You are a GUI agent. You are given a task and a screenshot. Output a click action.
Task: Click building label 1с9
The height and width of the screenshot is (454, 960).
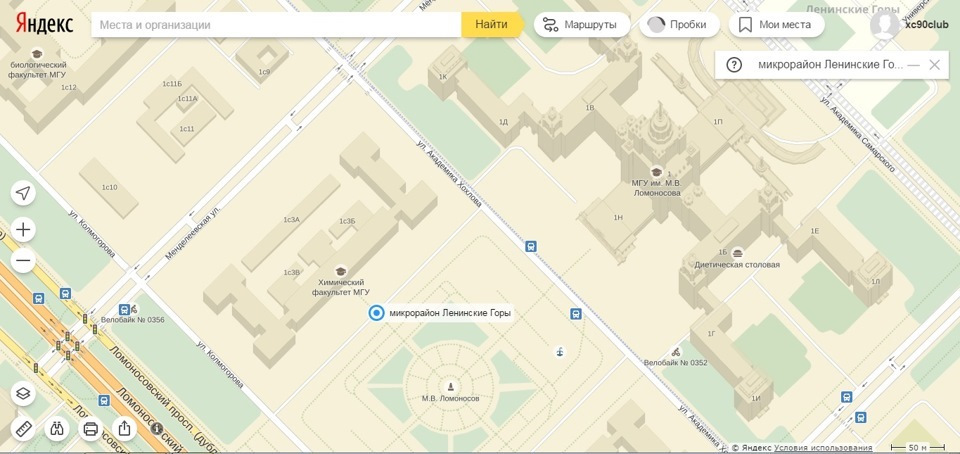[264, 72]
